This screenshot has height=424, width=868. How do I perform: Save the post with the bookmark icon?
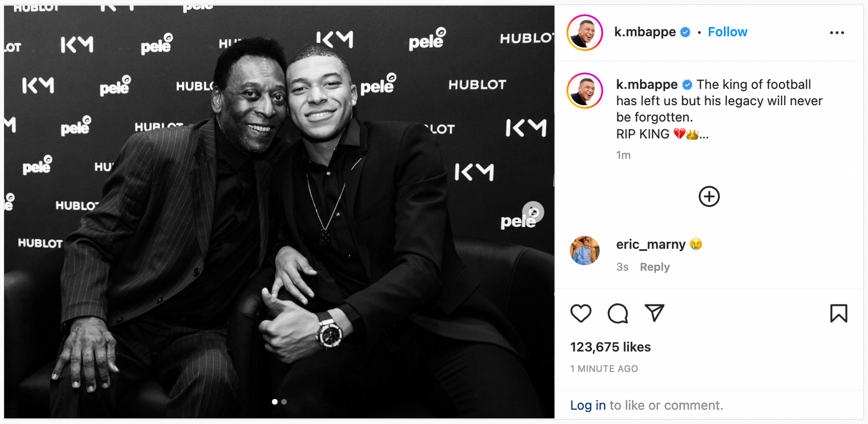pyautogui.click(x=839, y=313)
